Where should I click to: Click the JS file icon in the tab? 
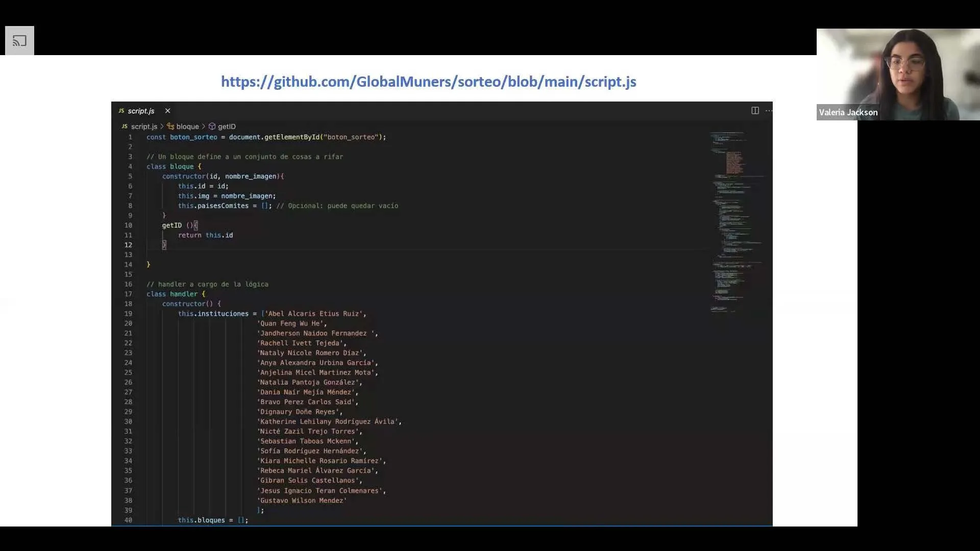point(121,111)
